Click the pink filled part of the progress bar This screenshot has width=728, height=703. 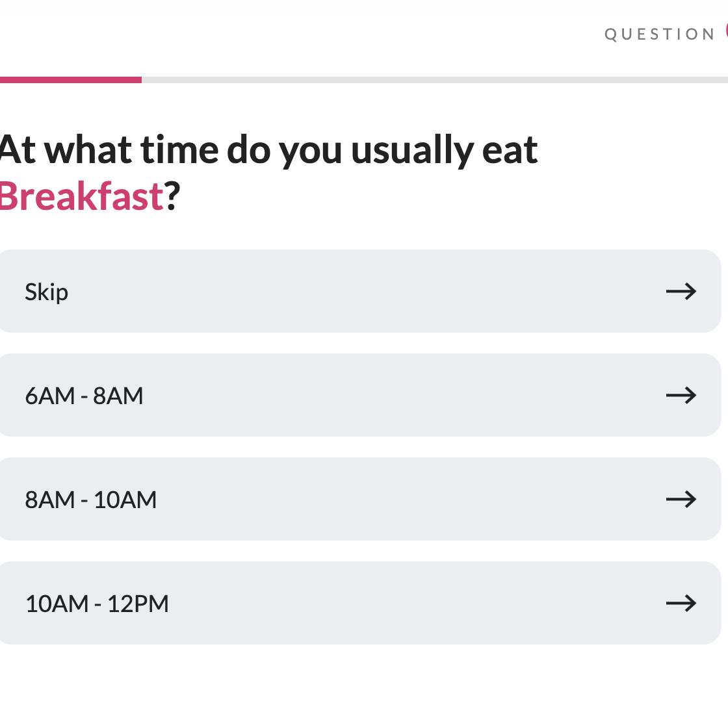(x=70, y=80)
